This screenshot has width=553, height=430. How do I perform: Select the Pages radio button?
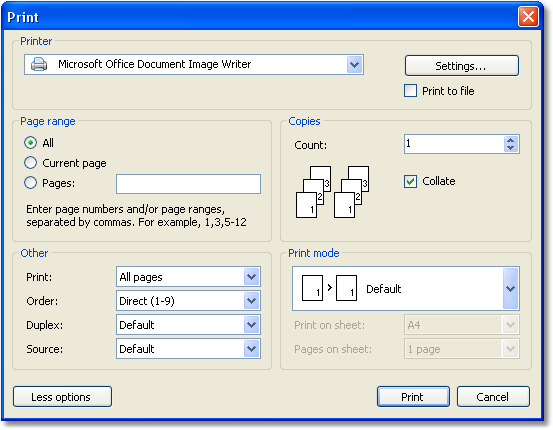pyautogui.click(x=30, y=183)
